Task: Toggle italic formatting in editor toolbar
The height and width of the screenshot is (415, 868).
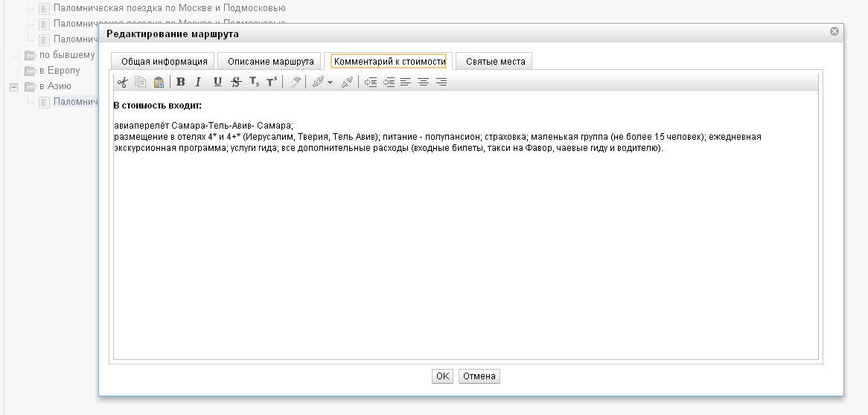Action: [x=199, y=83]
